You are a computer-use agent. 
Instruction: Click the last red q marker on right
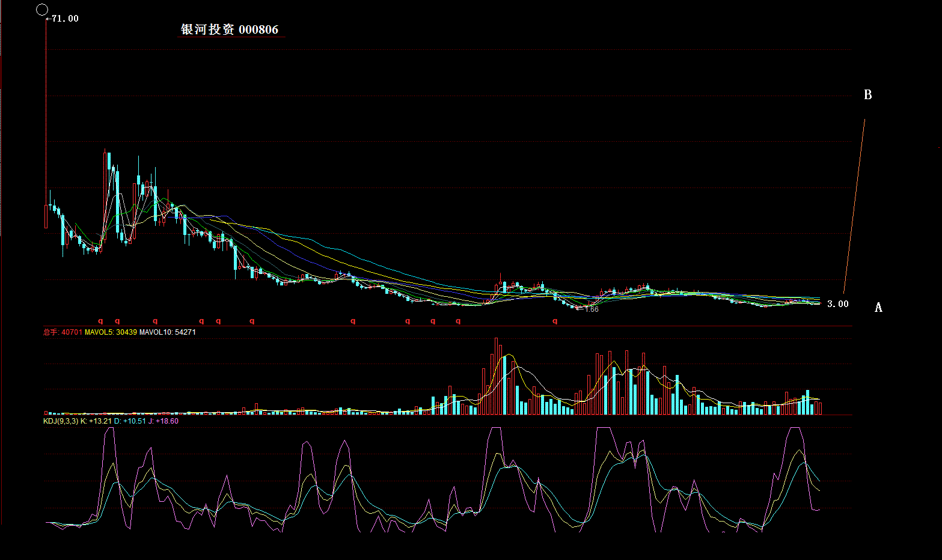pyautogui.click(x=555, y=321)
